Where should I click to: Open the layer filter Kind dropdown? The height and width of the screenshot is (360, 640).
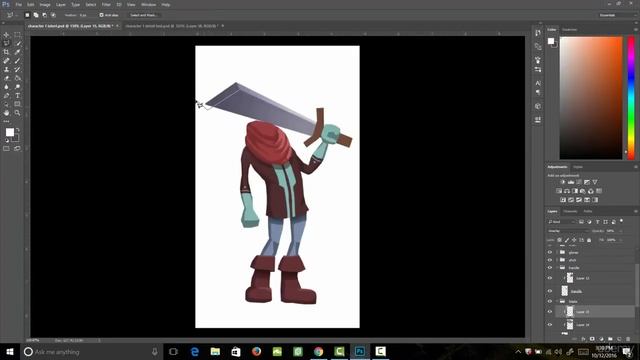point(562,222)
